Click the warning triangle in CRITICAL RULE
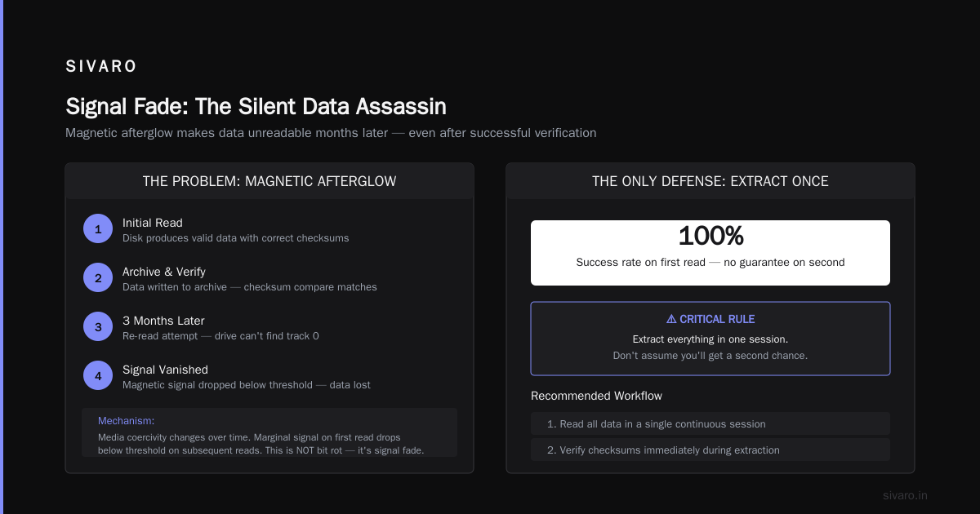 click(x=671, y=320)
